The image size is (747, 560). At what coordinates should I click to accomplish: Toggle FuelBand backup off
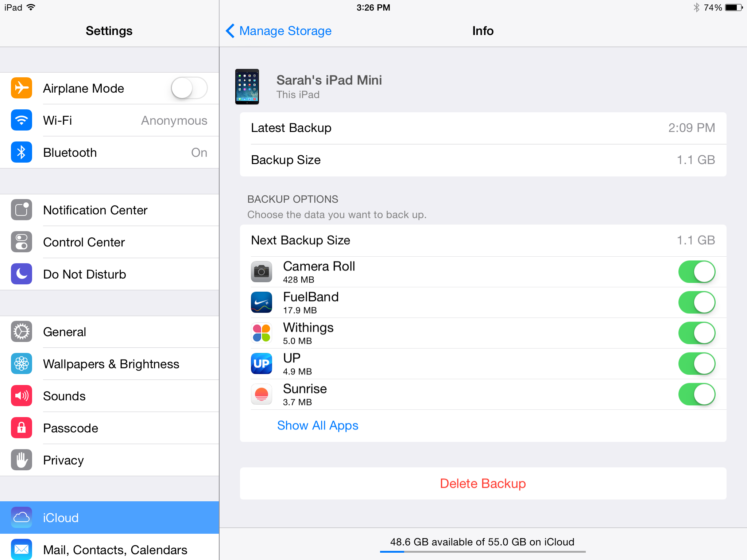(x=696, y=302)
